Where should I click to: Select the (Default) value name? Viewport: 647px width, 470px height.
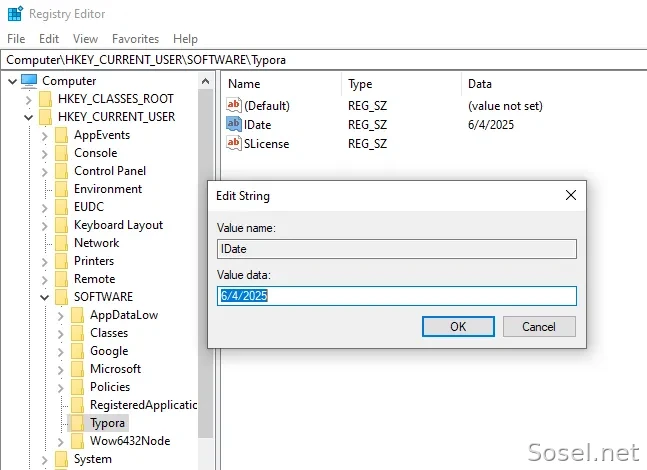[x=267, y=106]
